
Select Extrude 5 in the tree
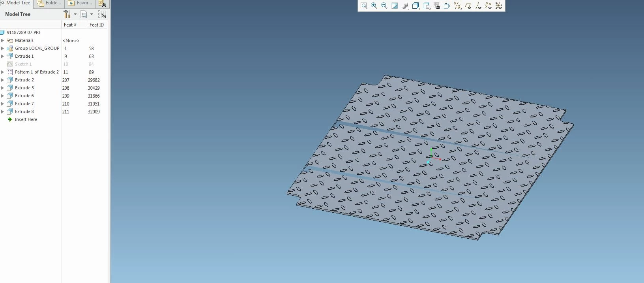pos(24,88)
